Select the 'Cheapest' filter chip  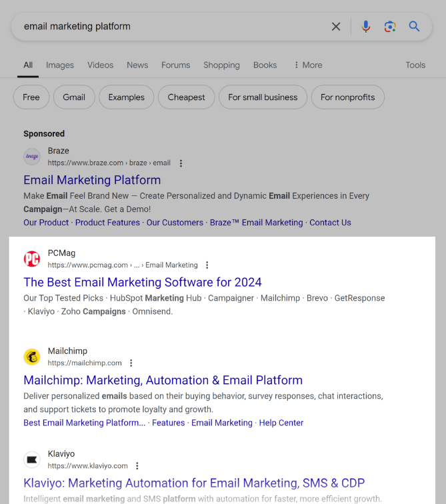coord(186,97)
